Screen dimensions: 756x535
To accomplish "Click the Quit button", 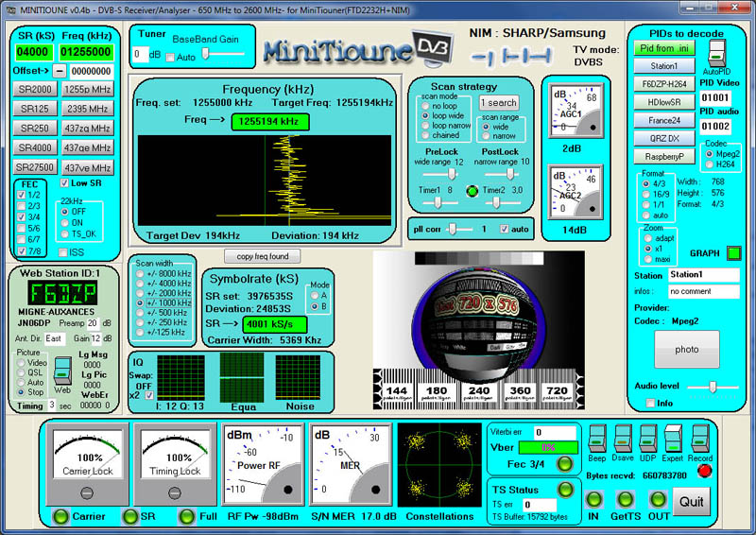I will (692, 502).
